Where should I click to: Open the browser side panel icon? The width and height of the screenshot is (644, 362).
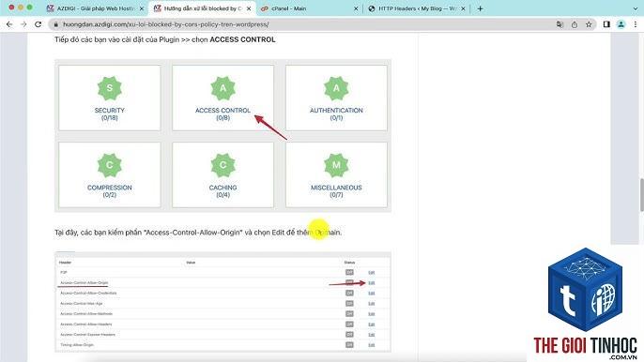click(x=606, y=24)
